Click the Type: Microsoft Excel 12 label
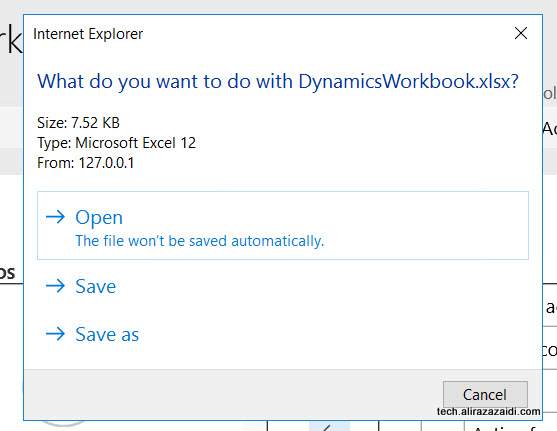This screenshot has height=431, width=557. (x=117, y=143)
